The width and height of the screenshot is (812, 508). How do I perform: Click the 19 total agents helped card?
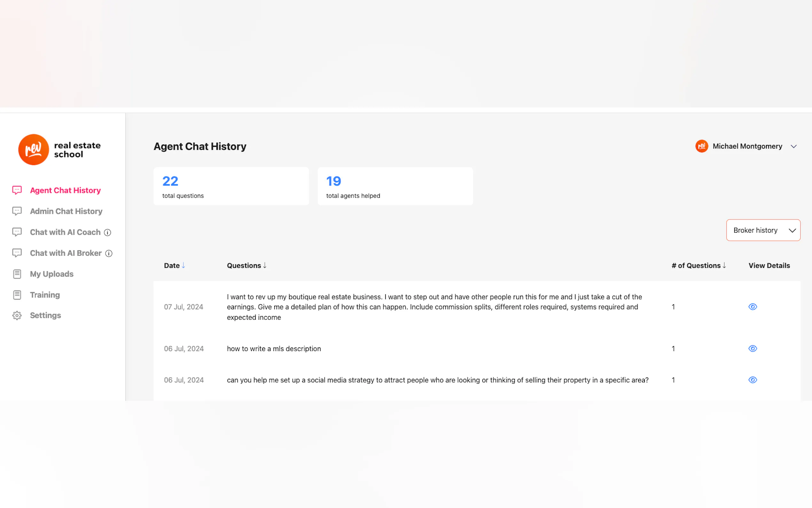coord(395,186)
